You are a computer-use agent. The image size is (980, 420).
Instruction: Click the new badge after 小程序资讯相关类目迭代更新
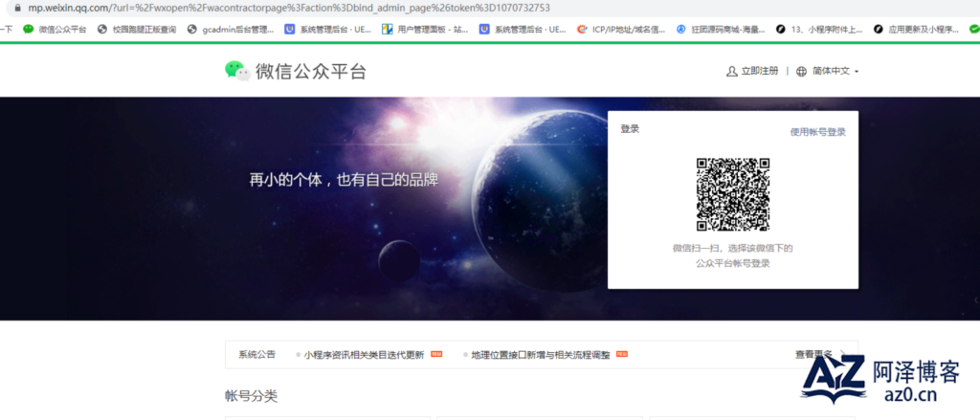pyautogui.click(x=436, y=354)
